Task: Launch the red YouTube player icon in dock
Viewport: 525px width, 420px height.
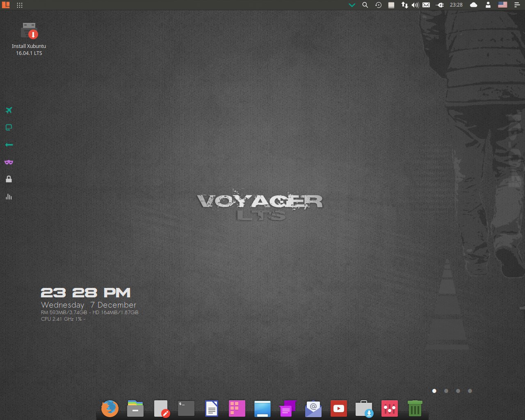Action: click(339, 409)
